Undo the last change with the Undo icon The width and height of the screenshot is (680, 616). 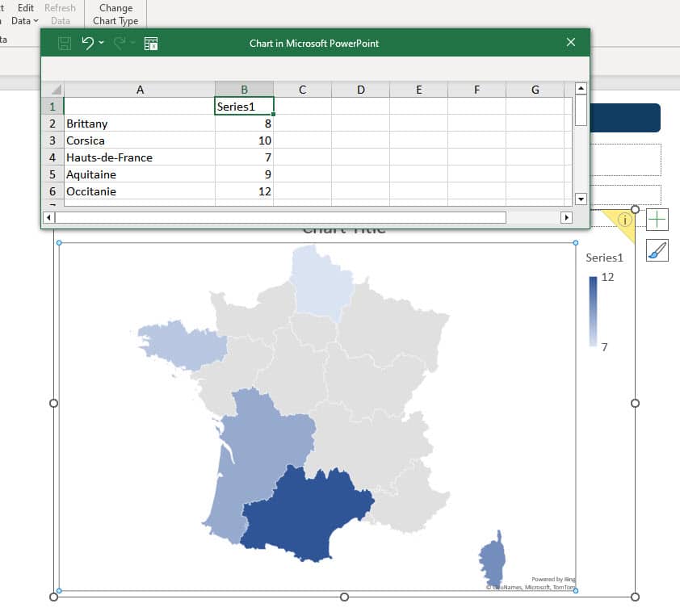[89, 43]
